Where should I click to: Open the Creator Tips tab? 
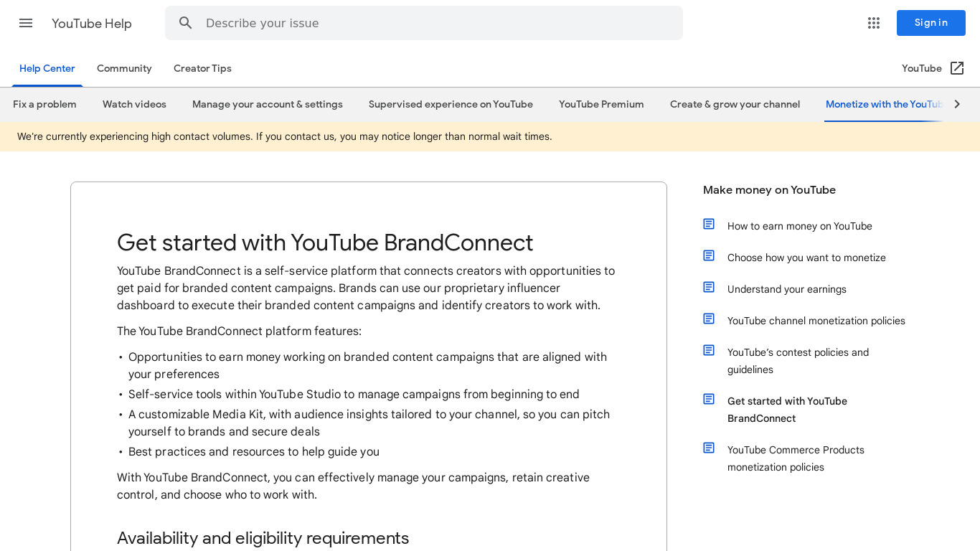[x=202, y=69]
